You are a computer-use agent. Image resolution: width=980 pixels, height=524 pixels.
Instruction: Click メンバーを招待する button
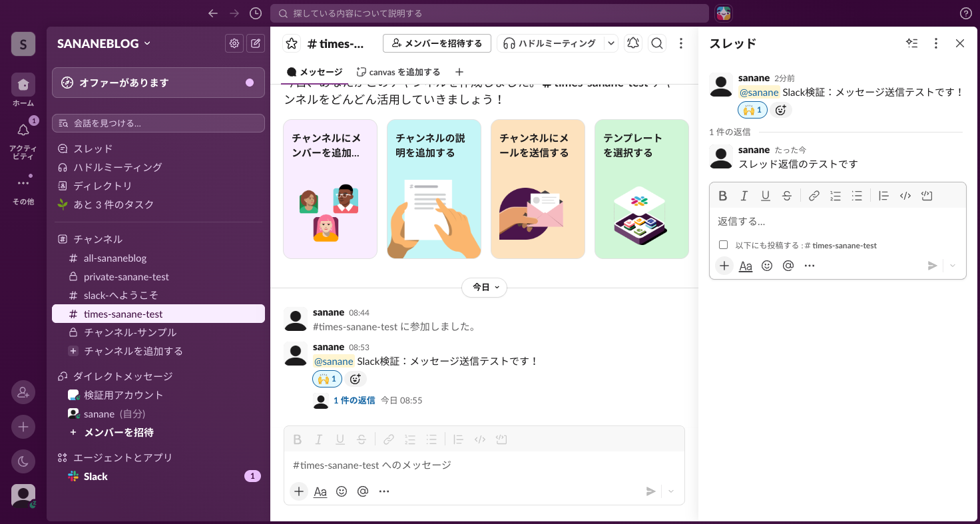click(437, 43)
